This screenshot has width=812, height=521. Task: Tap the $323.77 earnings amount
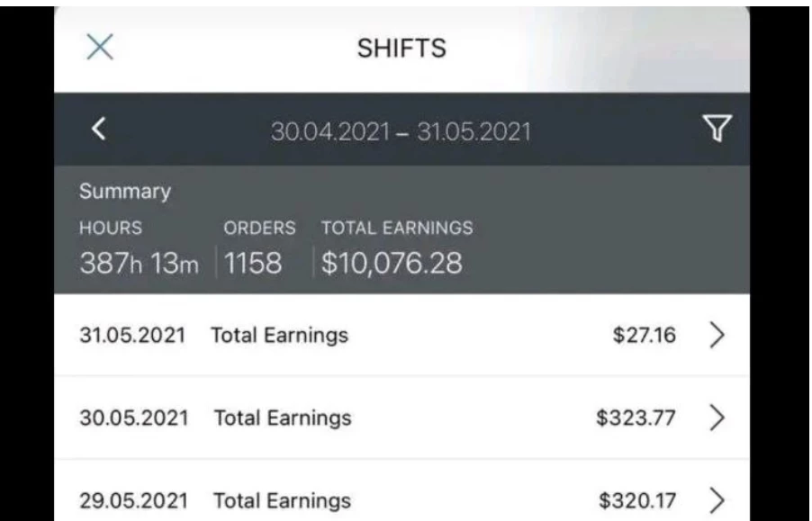[x=636, y=418]
